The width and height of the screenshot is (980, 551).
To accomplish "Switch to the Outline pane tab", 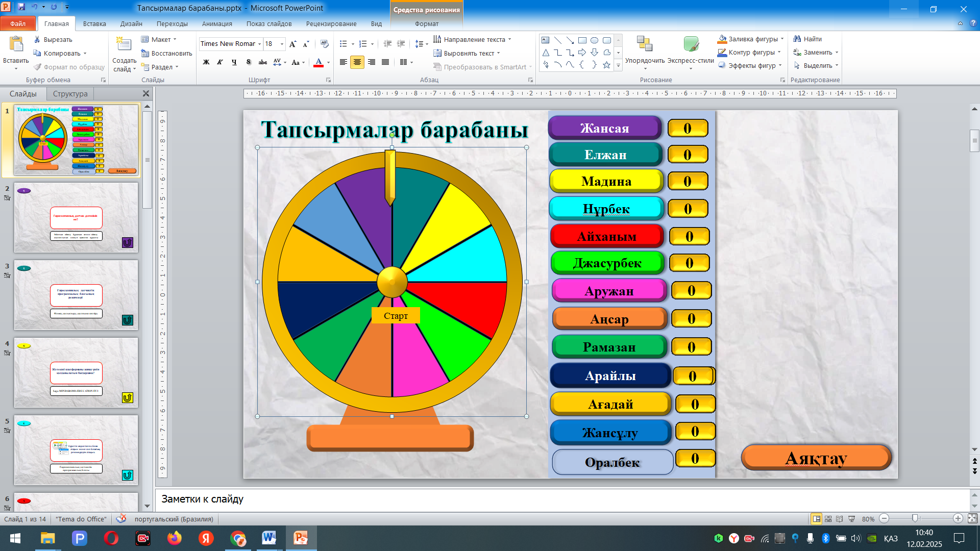I will 70,93.
